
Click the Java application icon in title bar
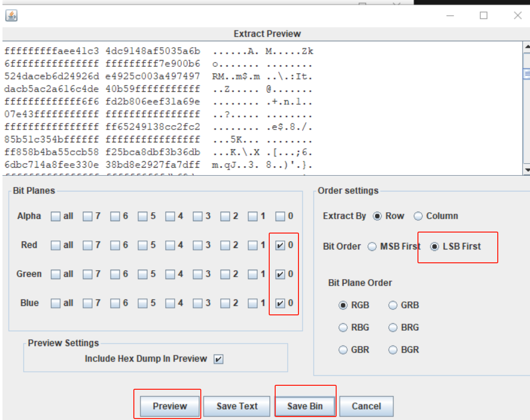point(11,15)
